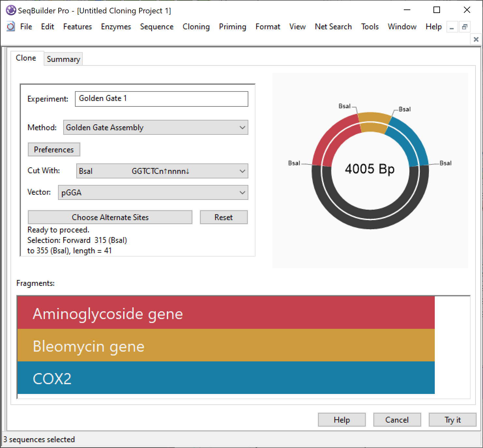
Task: Reset the cloning site selection
Action: click(x=224, y=217)
